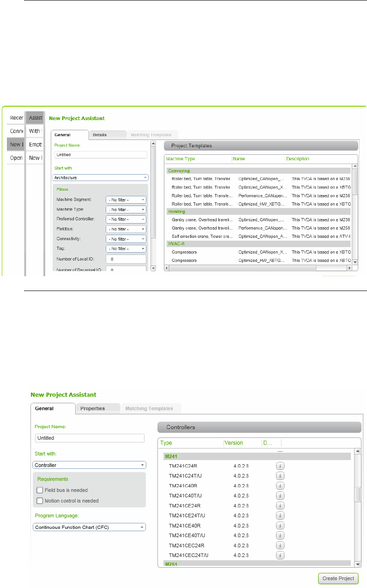Click the Conveying group header
Viewport: 367px width, 588px height.
click(x=259, y=171)
